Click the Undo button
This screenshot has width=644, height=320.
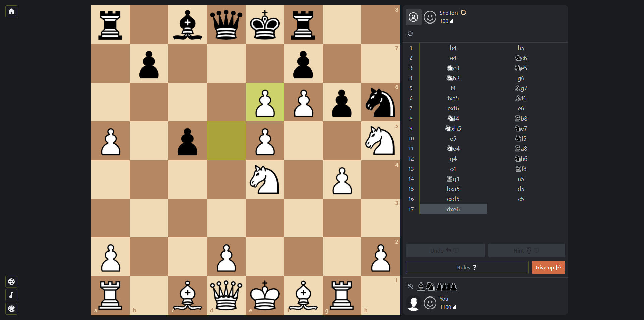[x=445, y=250]
